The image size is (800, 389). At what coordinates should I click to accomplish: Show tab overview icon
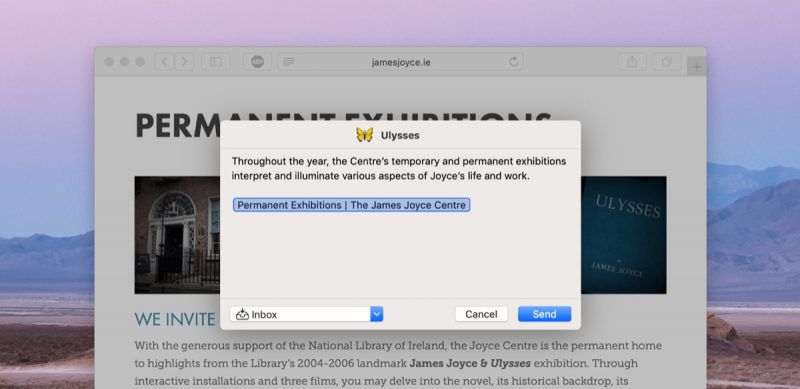point(667,62)
